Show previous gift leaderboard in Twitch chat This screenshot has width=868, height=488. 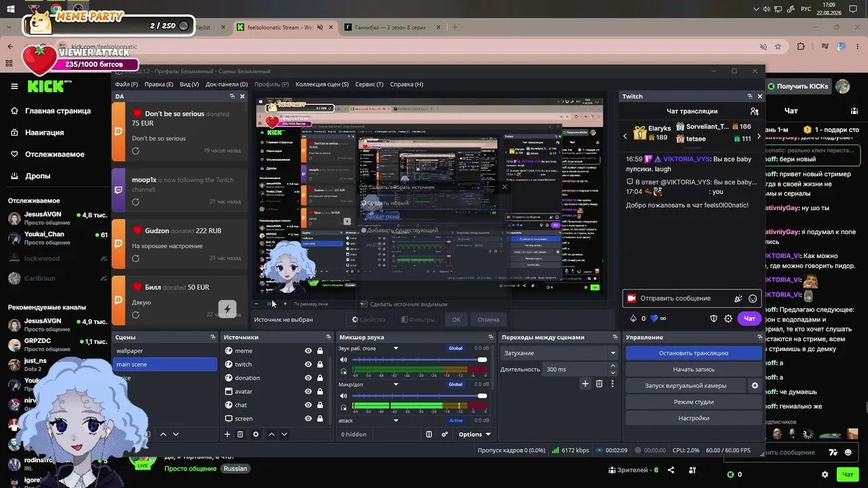click(625, 136)
